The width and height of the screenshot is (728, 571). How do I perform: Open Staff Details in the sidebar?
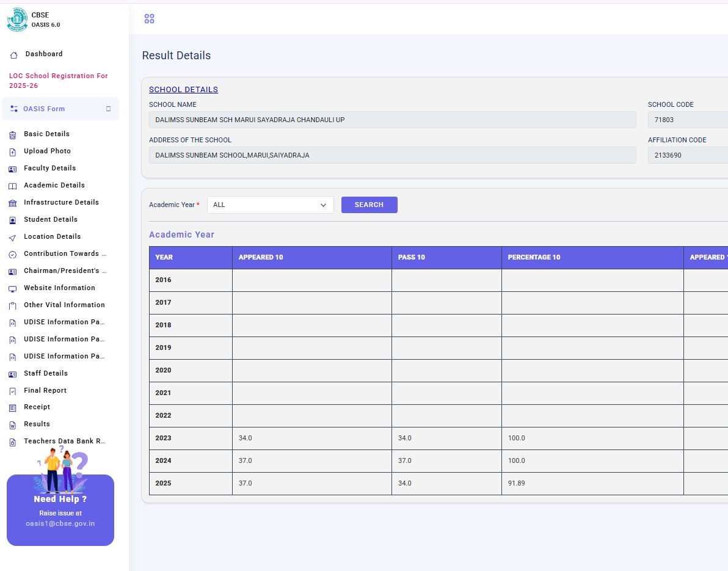click(x=45, y=373)
